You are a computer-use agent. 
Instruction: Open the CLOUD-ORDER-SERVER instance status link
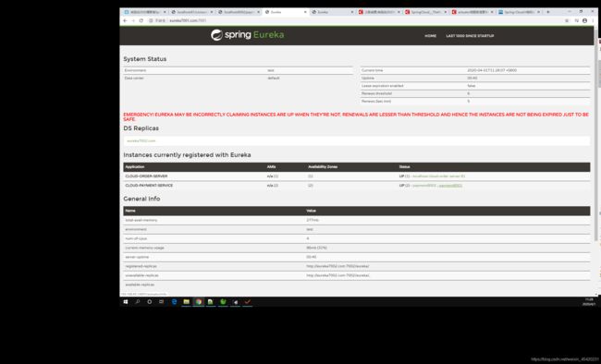click(x=438, y=176)
